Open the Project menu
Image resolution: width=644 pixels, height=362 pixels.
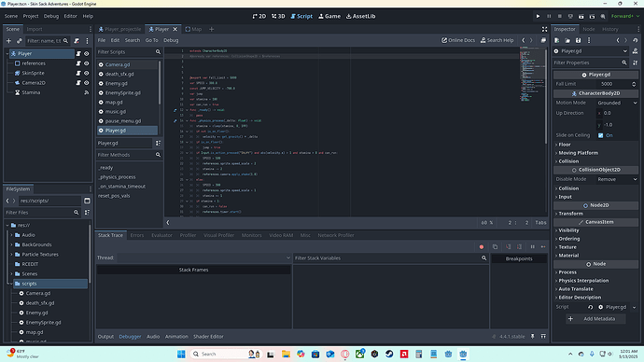[x=31, y=16]
